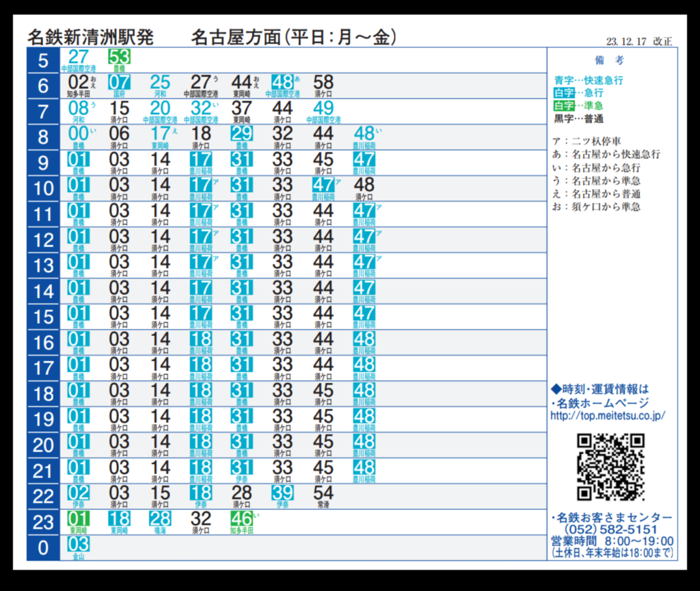The height and width of the screenshot is (591, 700).
Task: Select the 22:39 express to 伊奈
Action: [x=282, y=497]
